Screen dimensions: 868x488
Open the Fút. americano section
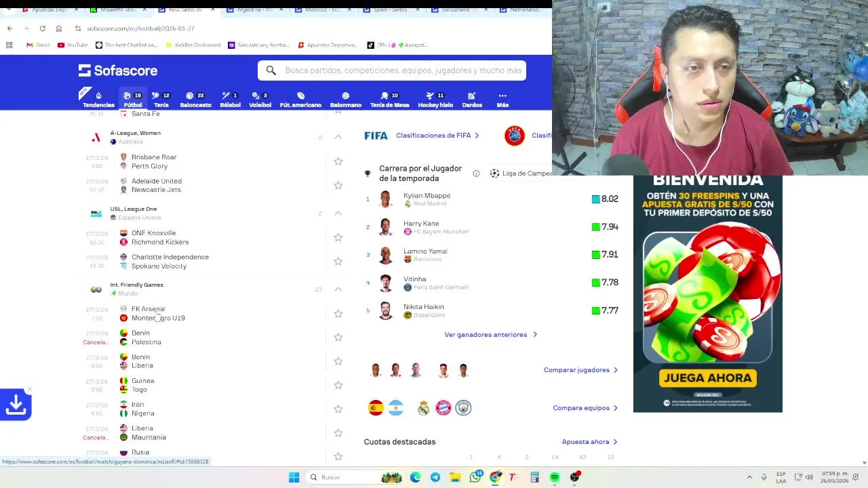(x=300, y=100)
